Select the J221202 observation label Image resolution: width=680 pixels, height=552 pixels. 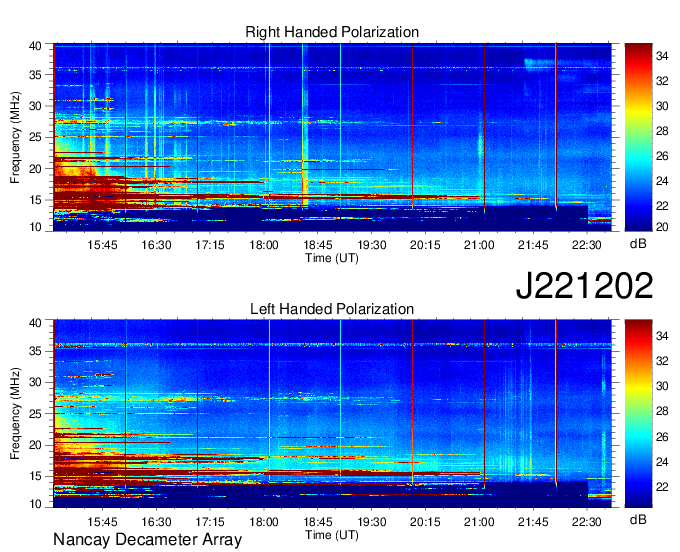pos(584,285)
